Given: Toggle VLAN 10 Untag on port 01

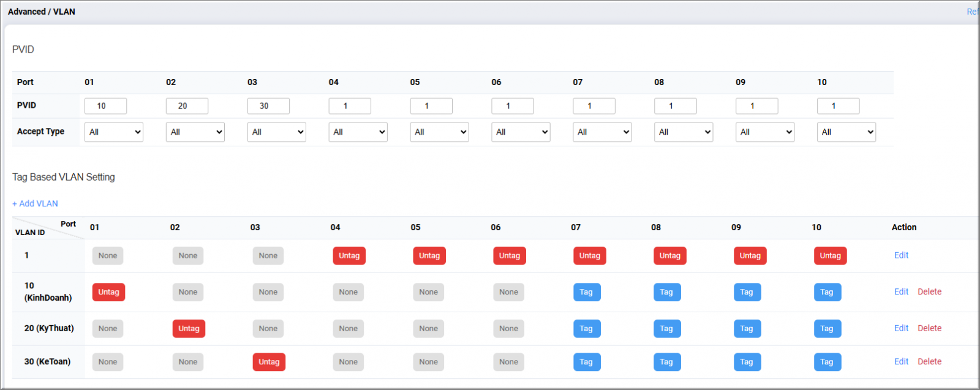Looking at the screenshot, I should (x=108, y=292).
